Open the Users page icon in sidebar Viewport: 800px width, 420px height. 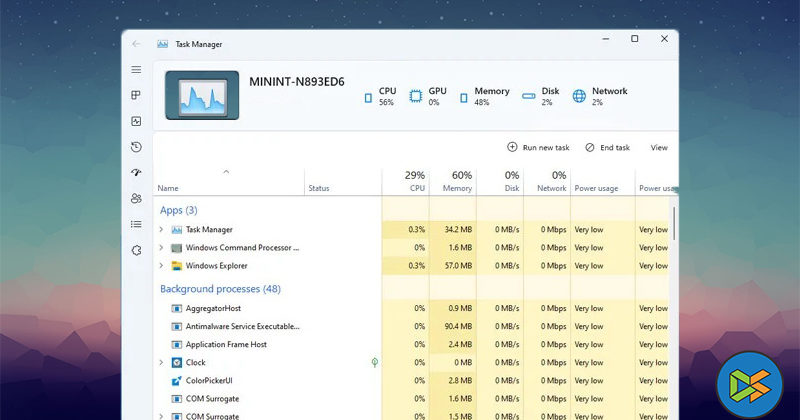pyautogui.click(x=136, y=199)
